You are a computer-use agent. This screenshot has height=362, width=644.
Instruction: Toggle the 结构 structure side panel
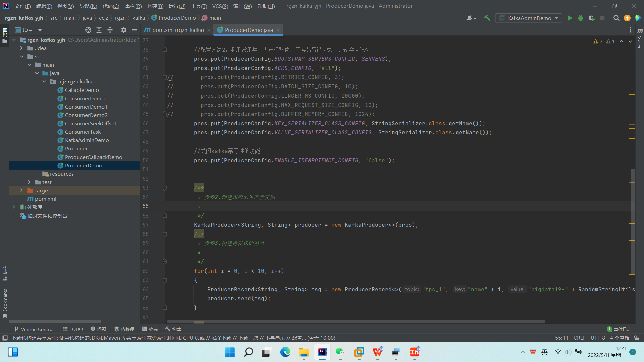[x=5, y=273]
